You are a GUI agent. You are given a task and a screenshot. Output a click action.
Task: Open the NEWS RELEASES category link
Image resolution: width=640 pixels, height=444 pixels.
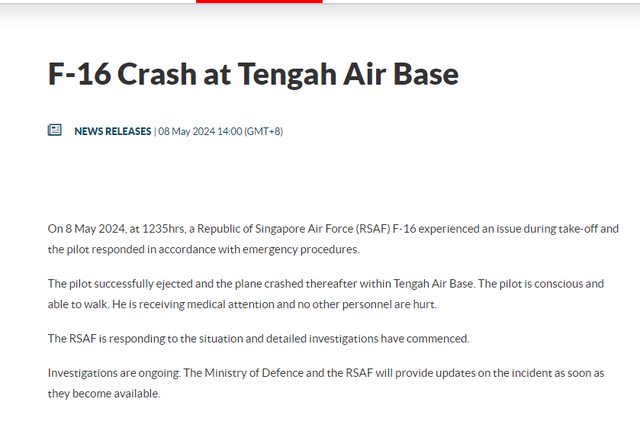pyautogui.click(x=113, y=131)
